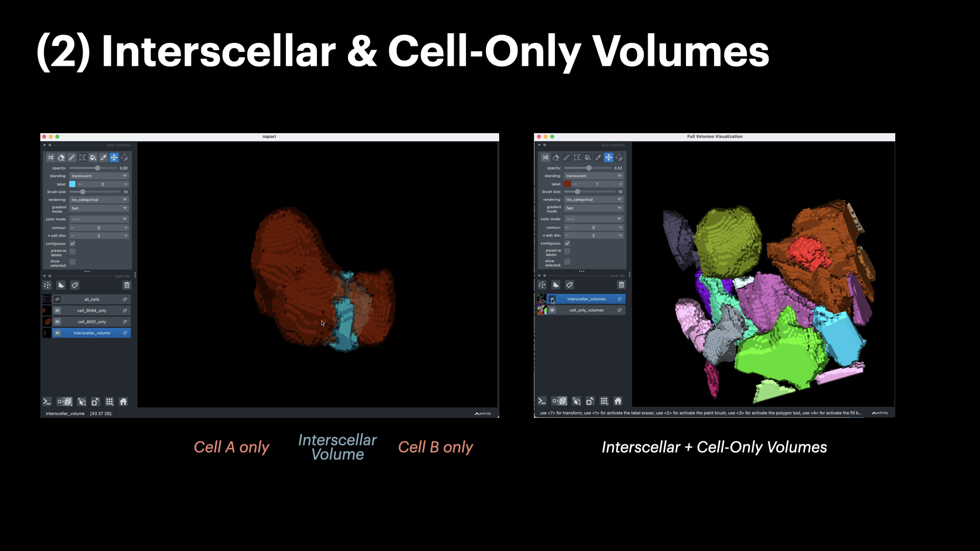This screenshot has width=980, height=551.
Task: Delete selected layer in napari window
Action: (127, 285)
